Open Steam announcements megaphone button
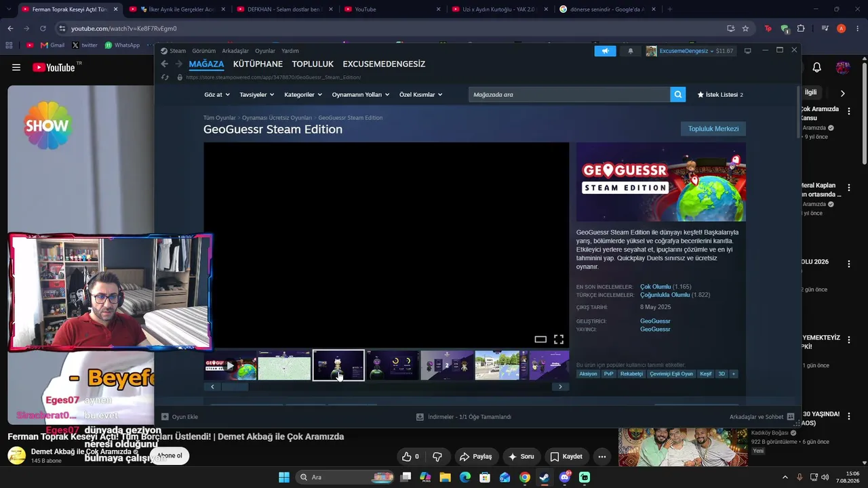 click(606, 51)
